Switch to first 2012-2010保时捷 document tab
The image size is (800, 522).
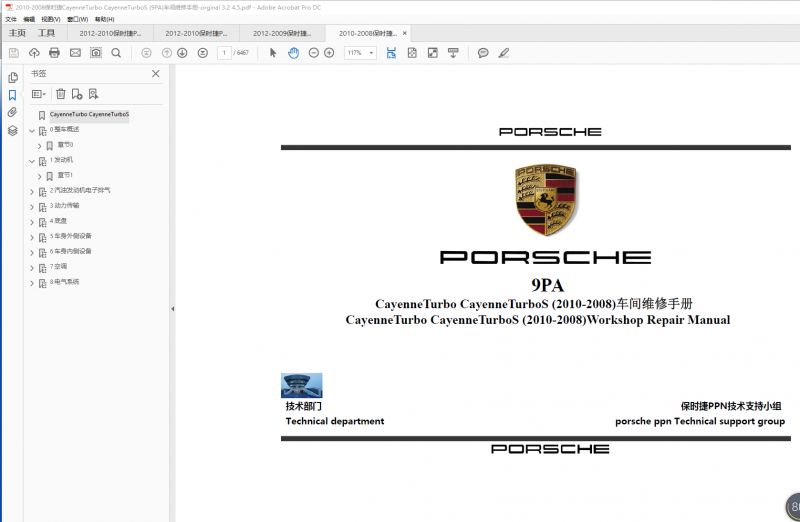pyautogui.click(x=110, y=33)
